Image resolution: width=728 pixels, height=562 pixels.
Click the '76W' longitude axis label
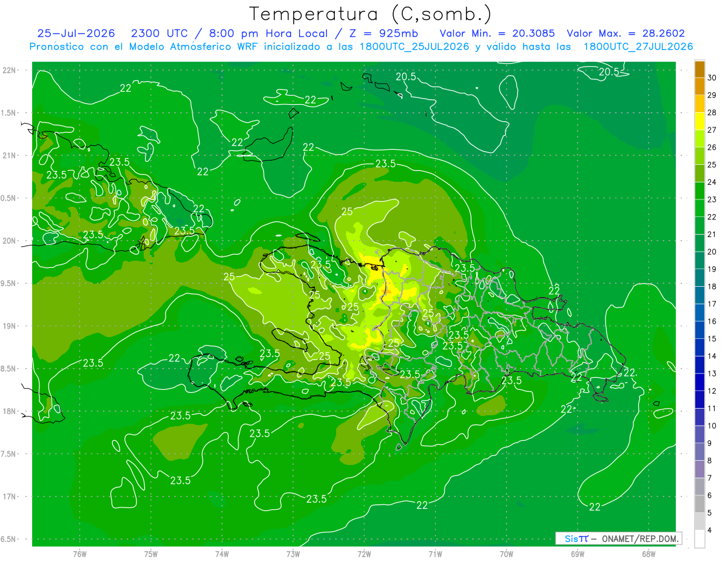pyautogui.click(x=79, y=554)
